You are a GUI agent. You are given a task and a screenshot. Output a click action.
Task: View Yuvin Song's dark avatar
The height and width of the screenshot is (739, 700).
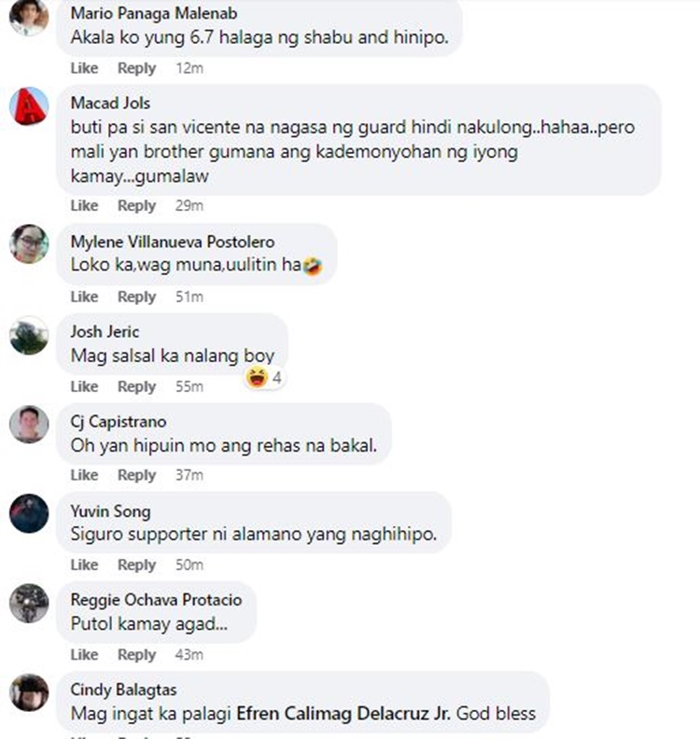29,514
